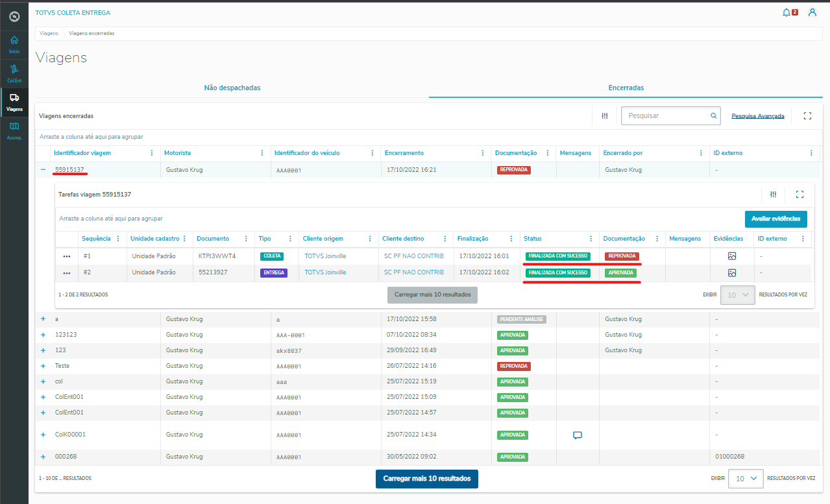Image resolution: width=830 pixels, height=504 pixels.
Task: View evidence image for task #1
Action: [x=732, y=256]
